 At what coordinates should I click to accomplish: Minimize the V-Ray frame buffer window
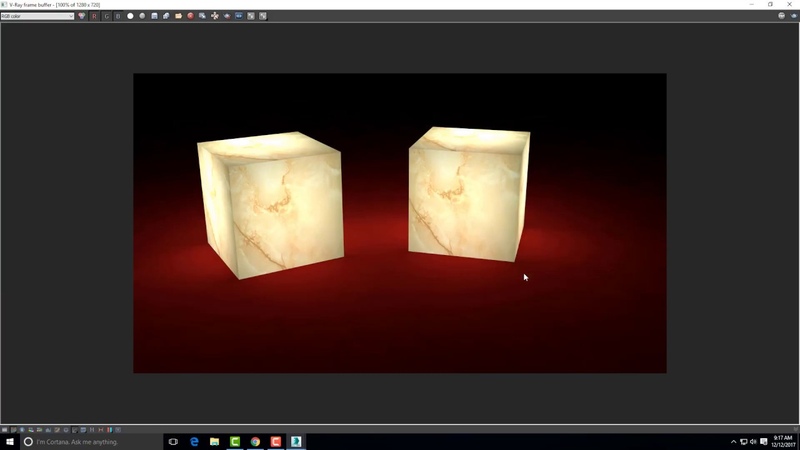752,5
